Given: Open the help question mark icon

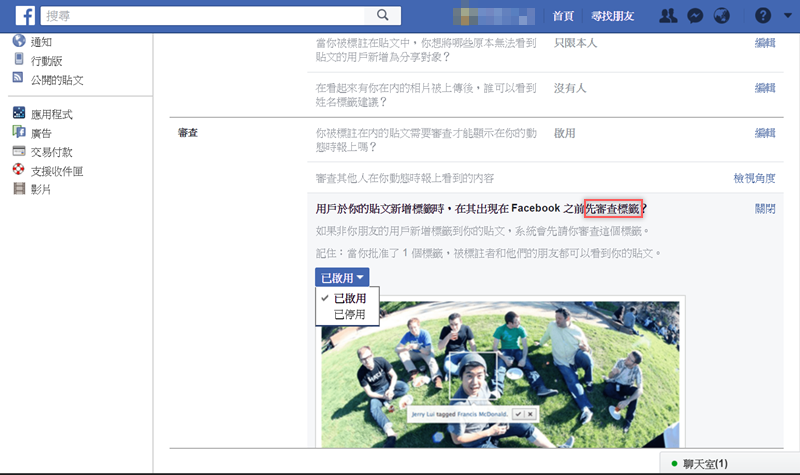Looking at the screenshot, I should [763, 16].
